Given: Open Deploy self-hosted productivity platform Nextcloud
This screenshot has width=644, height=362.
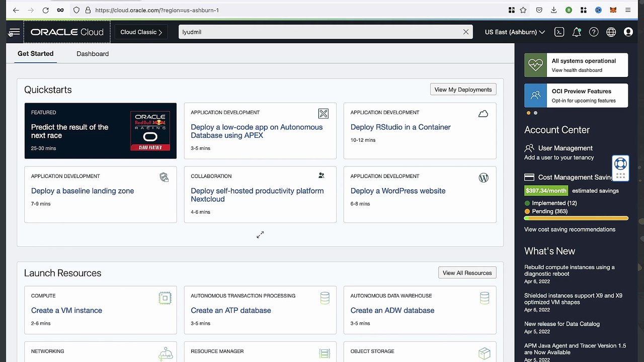Looking at the screenshot, I should tap(257, 195).
